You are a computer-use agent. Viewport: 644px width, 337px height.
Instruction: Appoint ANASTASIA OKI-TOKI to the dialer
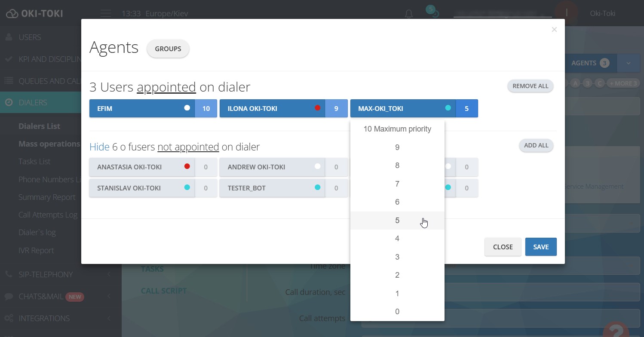tap(142, 167)
